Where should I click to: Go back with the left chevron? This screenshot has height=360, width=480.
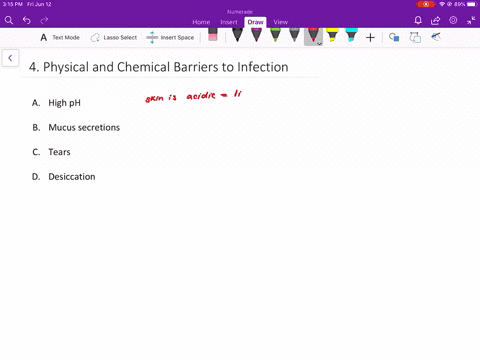(x=10, y=58)
